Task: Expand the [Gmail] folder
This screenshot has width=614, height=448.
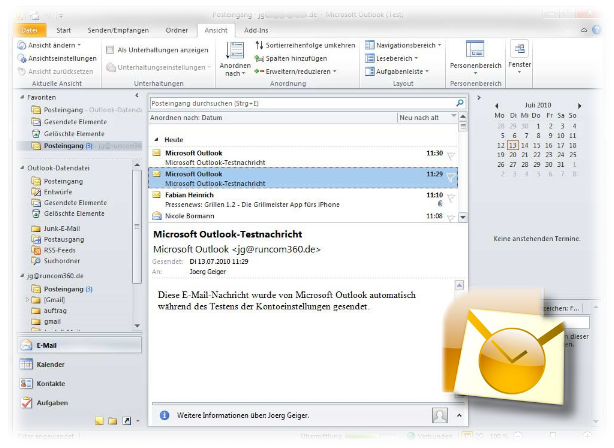Action: click(x=27, y=300)
